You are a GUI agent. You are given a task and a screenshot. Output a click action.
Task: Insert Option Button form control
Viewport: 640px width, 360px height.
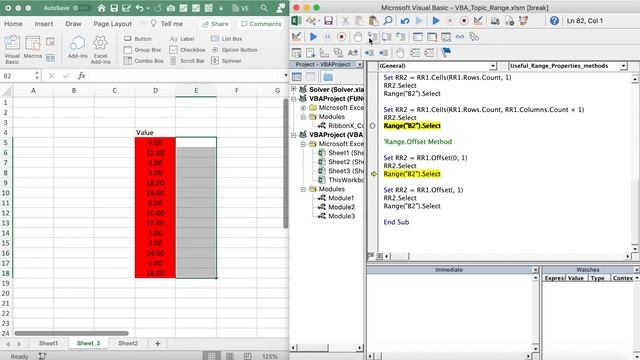pos(235,50)
